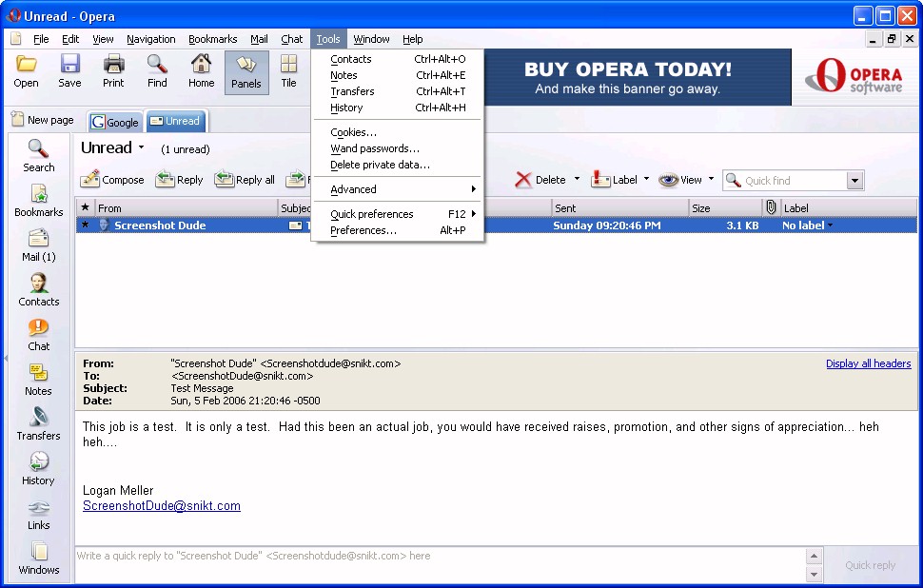
Task: Go to Home via toolbar icon
Action: (x=202, y=71)
